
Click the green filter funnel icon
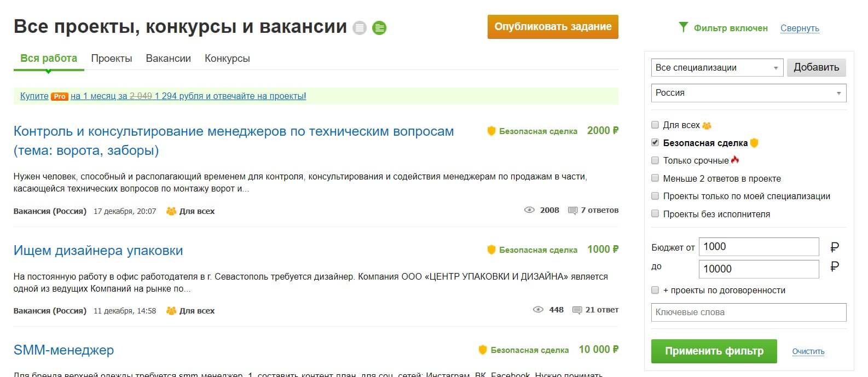pos(683,27)
